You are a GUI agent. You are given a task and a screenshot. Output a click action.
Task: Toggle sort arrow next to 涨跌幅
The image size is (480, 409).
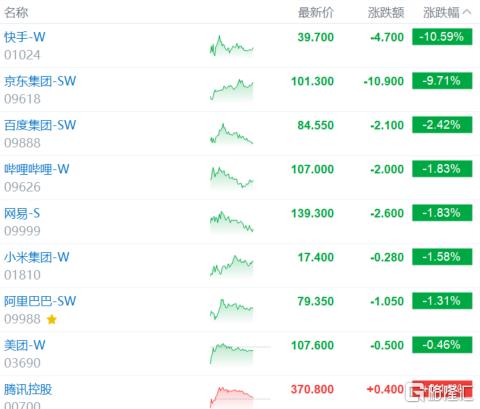pyautogui.click(x=467, y=12)
